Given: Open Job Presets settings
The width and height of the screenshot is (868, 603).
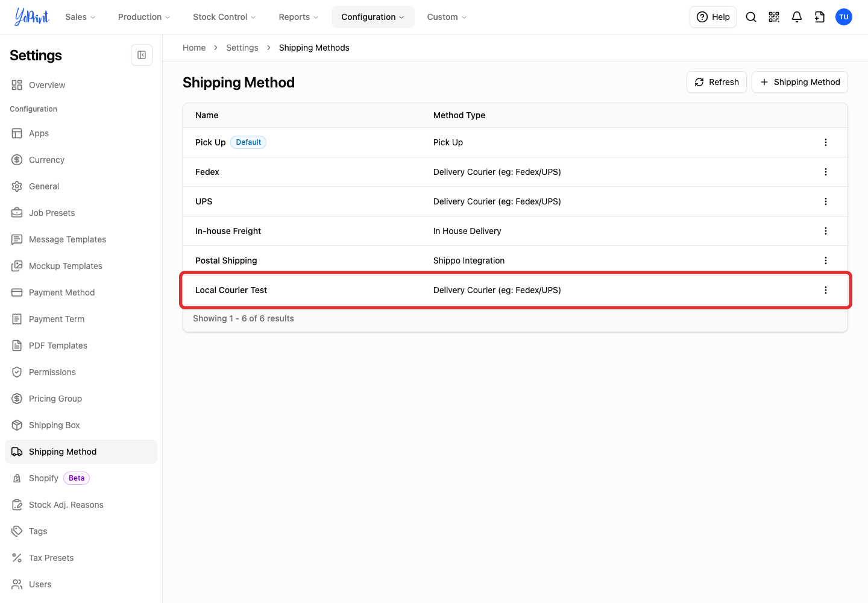Looking at the screenshot, I should point(81,213).
